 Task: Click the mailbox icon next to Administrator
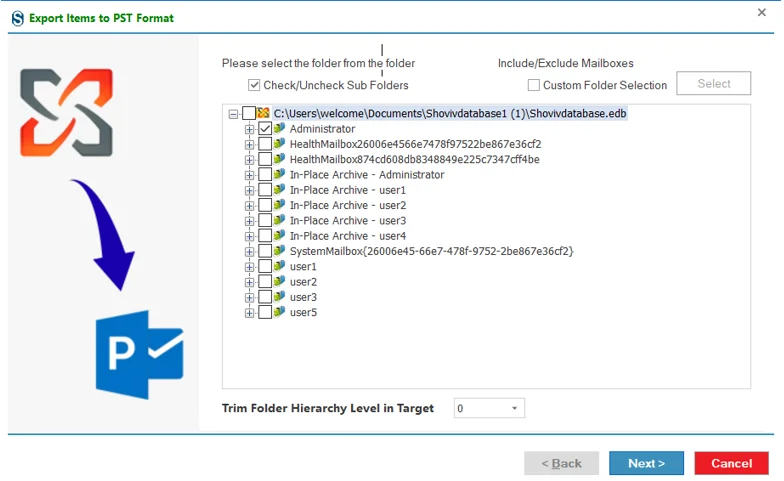(x=280, y=128)
